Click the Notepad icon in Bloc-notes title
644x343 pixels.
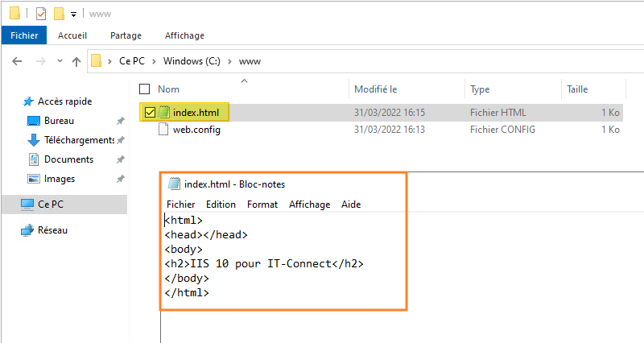(174, 184)
